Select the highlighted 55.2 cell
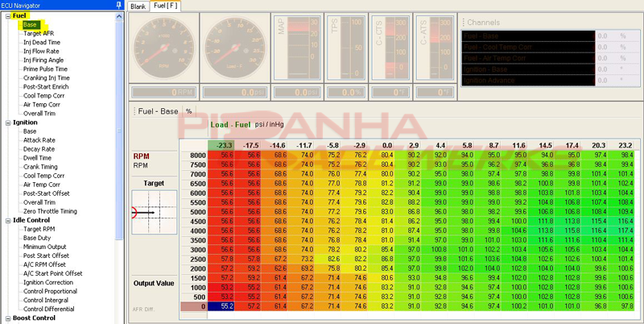The height and width of the screenshot is (324, 644). (221, 306)
